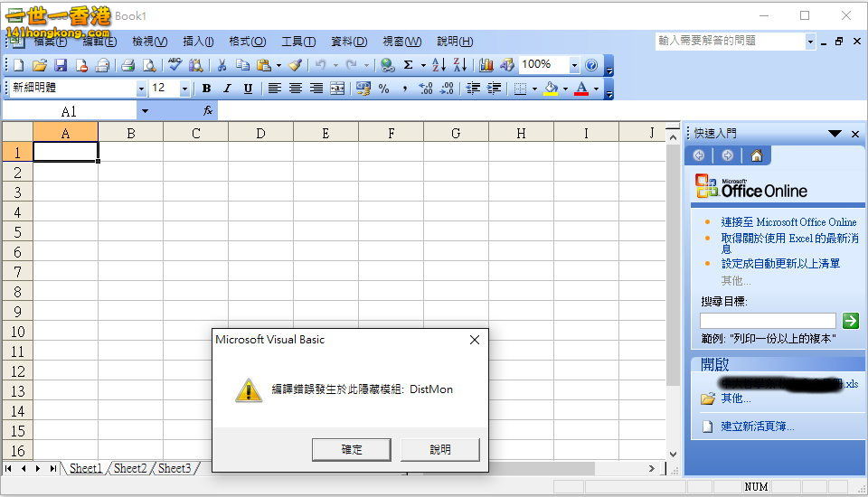Align text left
868x497 pixels.
[x=274, y=89]
